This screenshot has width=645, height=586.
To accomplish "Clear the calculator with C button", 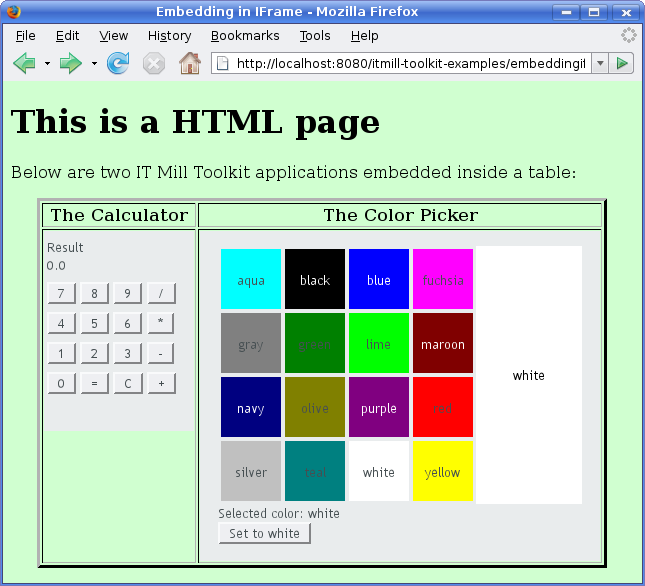I will tap(128, 383).
